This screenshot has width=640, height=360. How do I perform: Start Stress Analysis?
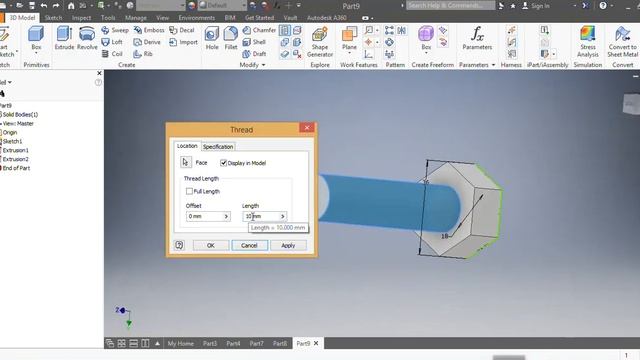coord(588,42)
